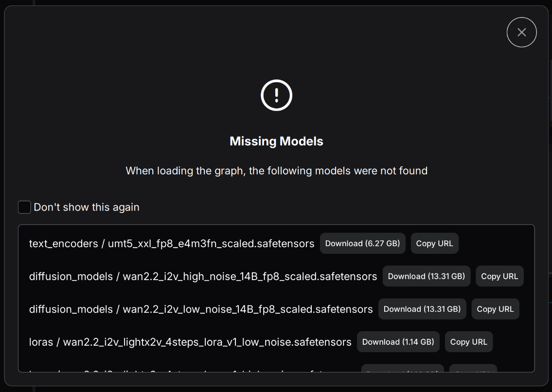Click the "Missing Models" heading

276,141
